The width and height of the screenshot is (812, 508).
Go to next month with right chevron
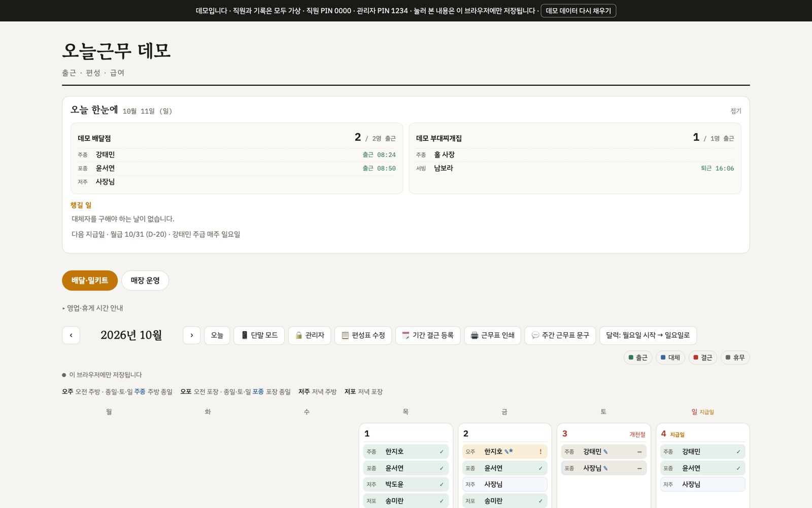[x=191, y=335]
